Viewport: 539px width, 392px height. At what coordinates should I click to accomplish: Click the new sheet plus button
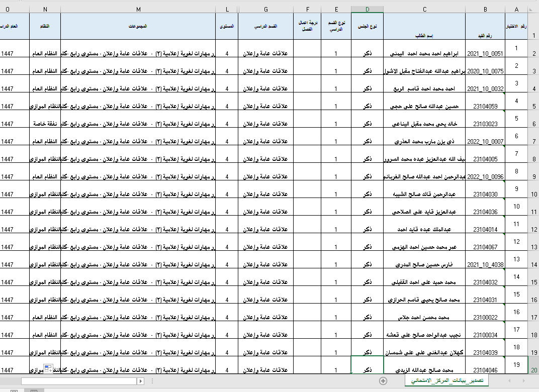(x=383, y=381)
